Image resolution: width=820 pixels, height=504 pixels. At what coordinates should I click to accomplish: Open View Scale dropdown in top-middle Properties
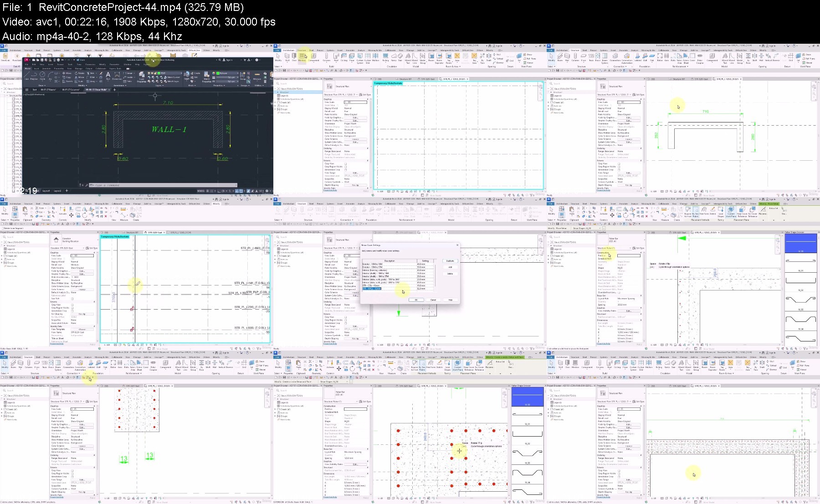[356, 102]
